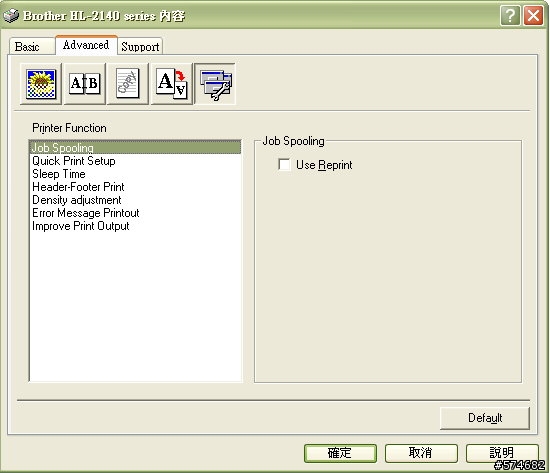
Task: Select Error Message Printout list item
Action: coord(135,213)
